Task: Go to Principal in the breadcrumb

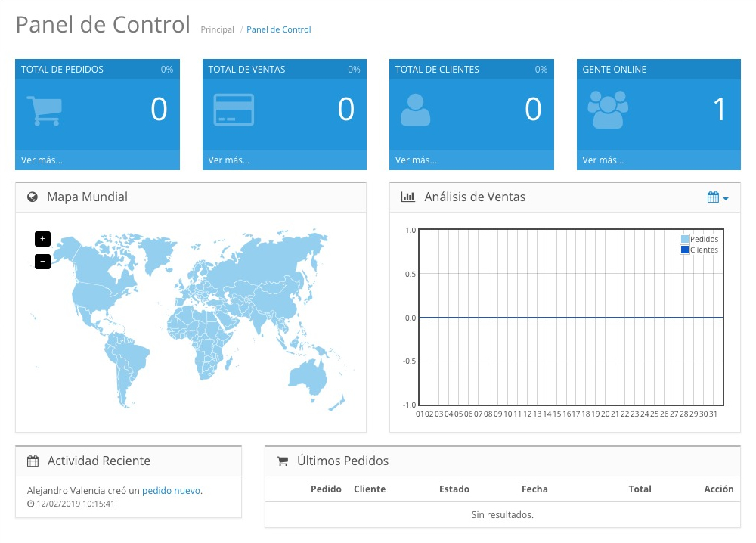Action: [x=217, y=30]
